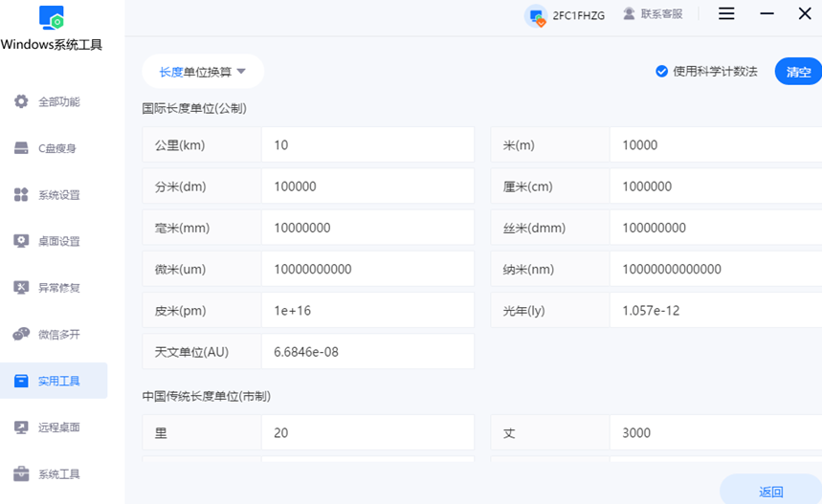The width and height of the screenshot is (822, 504).
Task: Go to 系统设置 sidebar item
Action: [54, 194]
